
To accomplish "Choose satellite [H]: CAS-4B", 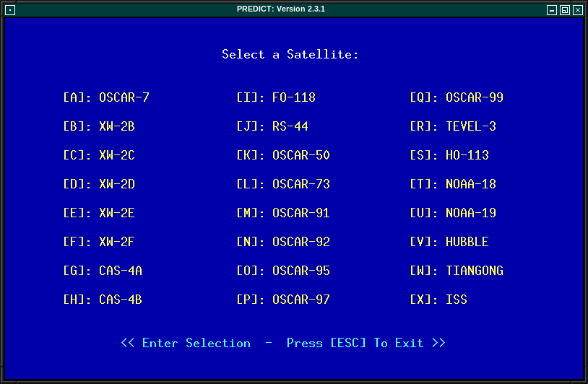I will coord(103,300).
